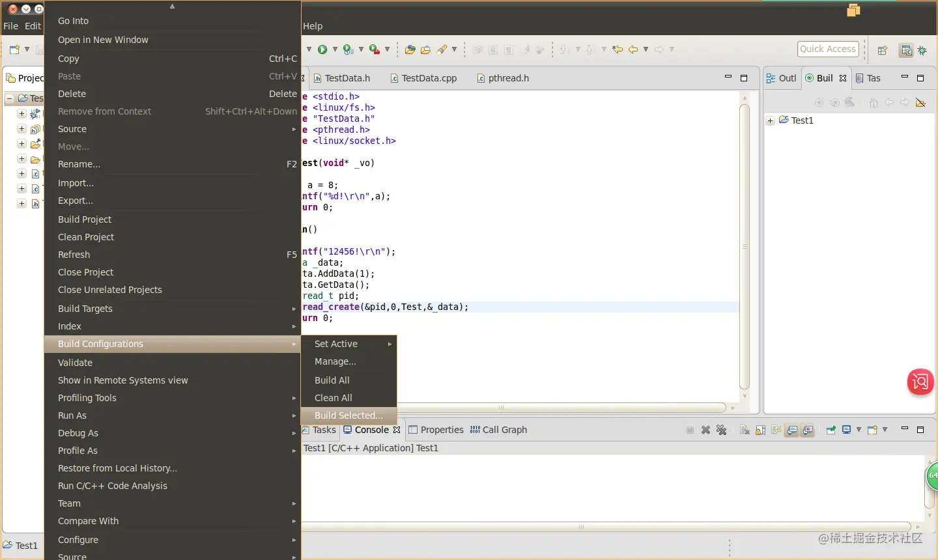Select Rename... in the context menu

[172, 164]
